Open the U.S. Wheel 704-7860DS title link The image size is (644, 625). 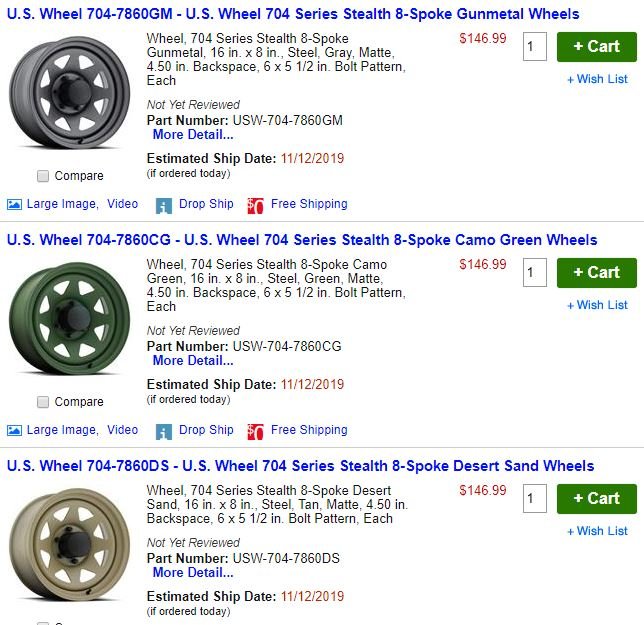[x=300, y=466]
